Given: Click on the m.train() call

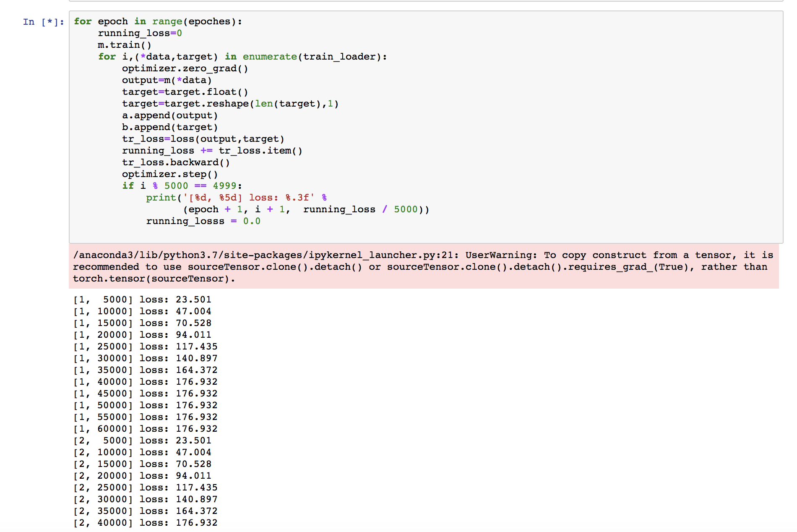Looking at the screenshot, I should (x=125, y=45).
